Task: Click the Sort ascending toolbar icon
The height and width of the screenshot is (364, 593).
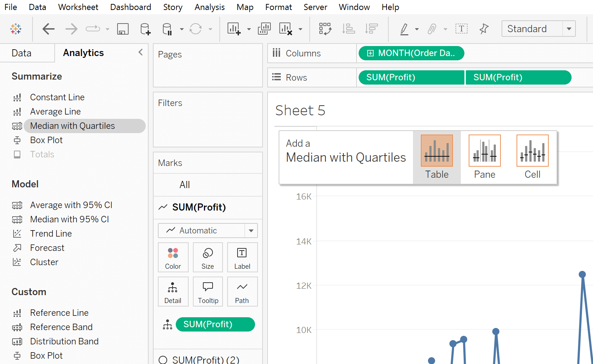Action: pyautogui.click(x=348, y=29)
